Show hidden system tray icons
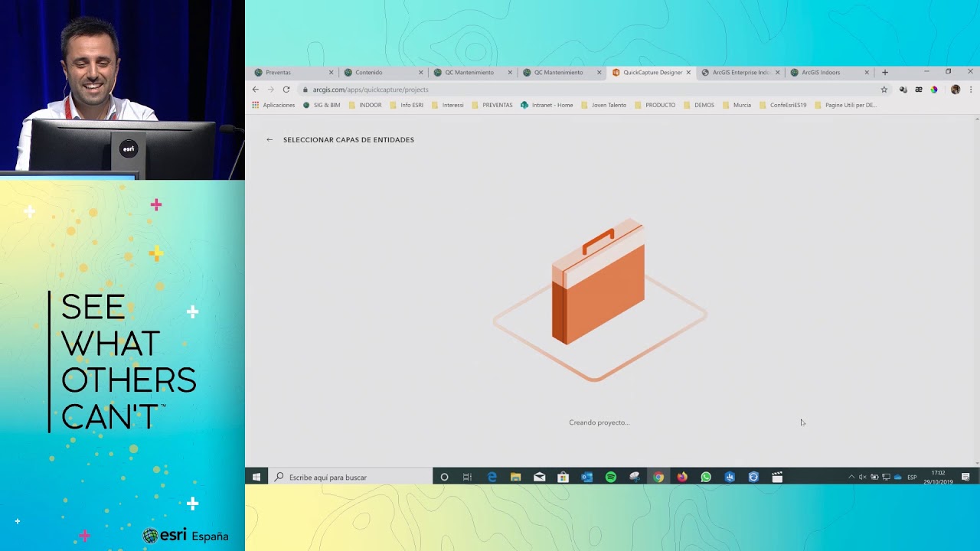This screenshot has height=551, width=980. coord(851,477)
